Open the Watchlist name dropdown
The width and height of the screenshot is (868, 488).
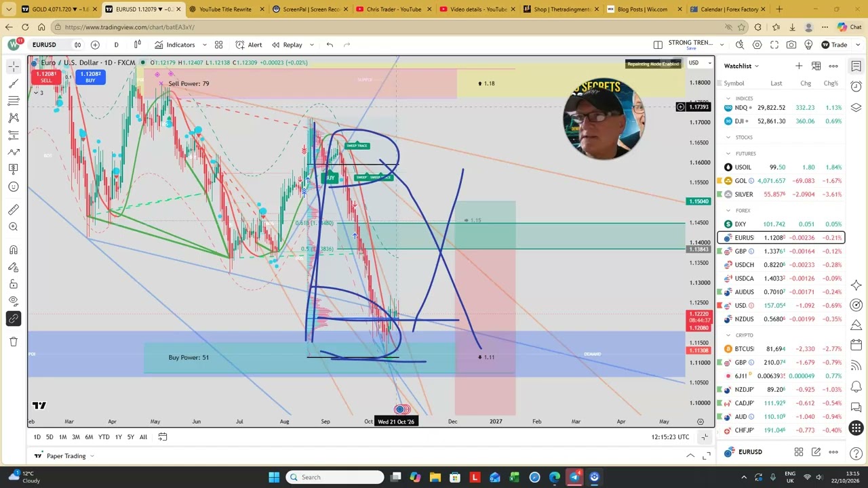pyautogui.click(x=741, y=66)
